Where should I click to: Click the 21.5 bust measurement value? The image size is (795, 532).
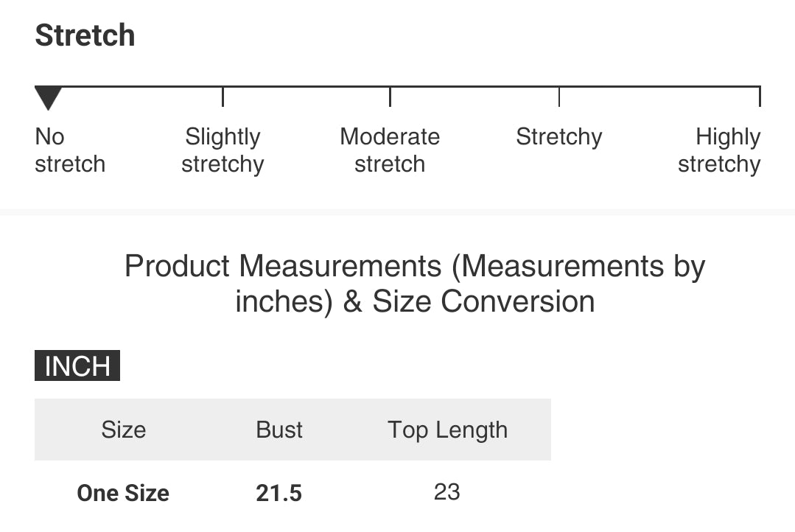tap(279, 493)
